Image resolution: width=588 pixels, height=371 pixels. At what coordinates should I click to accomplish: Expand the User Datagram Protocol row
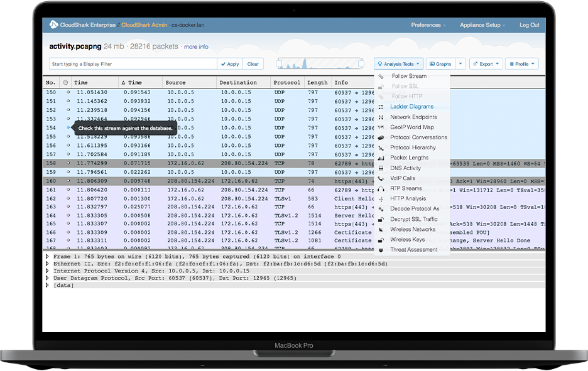(x=47, y=278)
